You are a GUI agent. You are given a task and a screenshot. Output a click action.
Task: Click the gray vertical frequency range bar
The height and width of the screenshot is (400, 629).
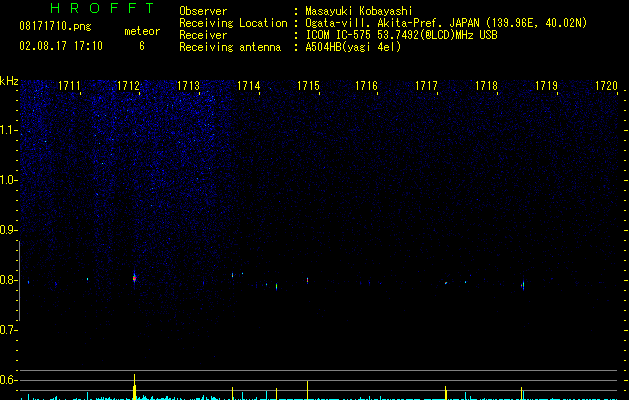coord(19,281)
